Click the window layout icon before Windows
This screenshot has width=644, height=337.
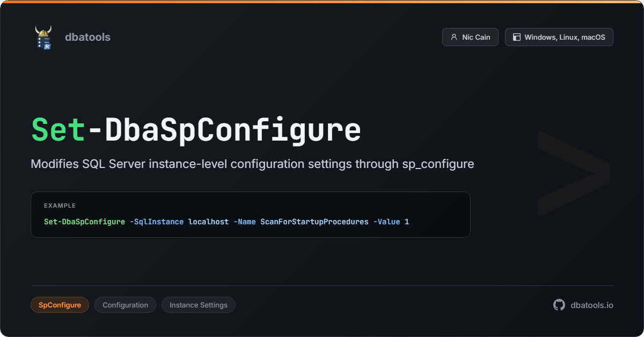click(517, 38)
